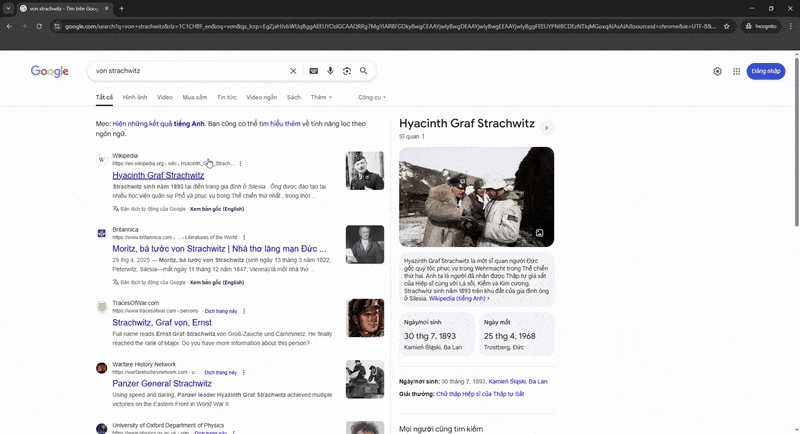Open Wikipedia (tiếng Anh) link in knowledge panel

tap(459, 298)
